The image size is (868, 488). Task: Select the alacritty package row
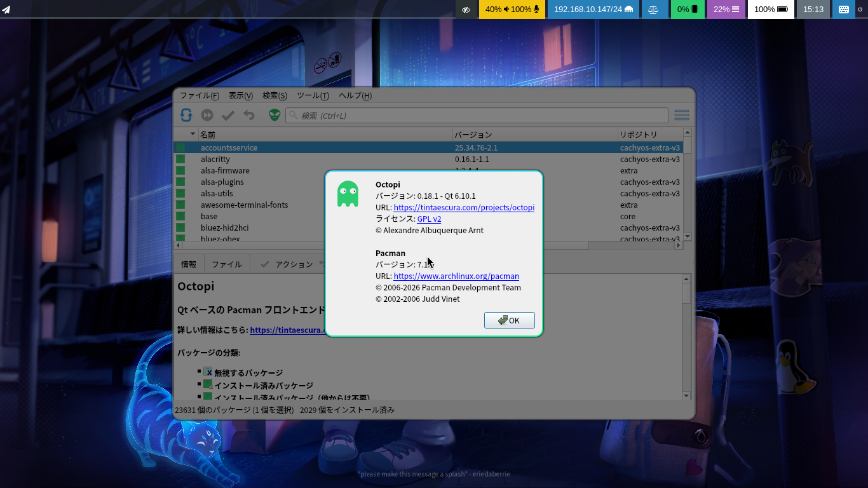428,159
